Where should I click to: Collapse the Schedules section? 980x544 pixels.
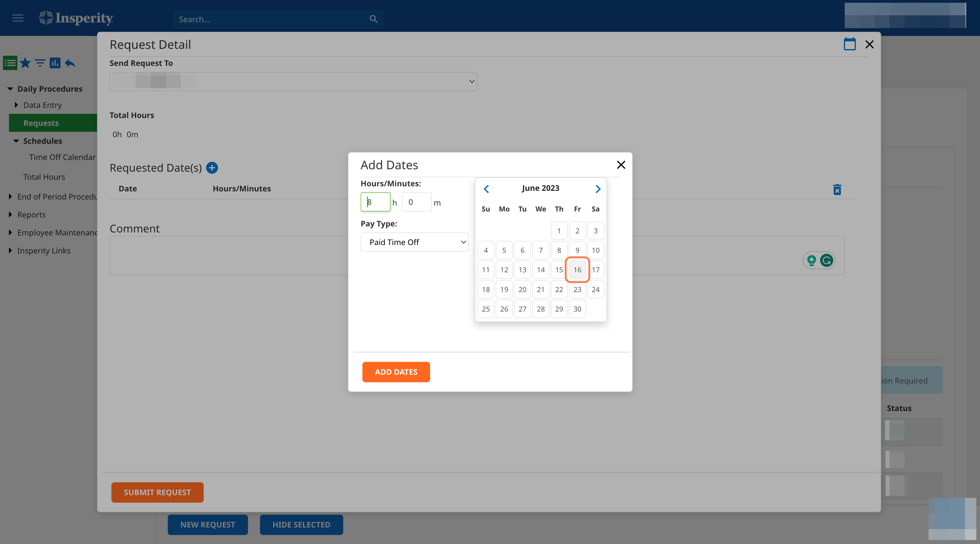[16, 141]
